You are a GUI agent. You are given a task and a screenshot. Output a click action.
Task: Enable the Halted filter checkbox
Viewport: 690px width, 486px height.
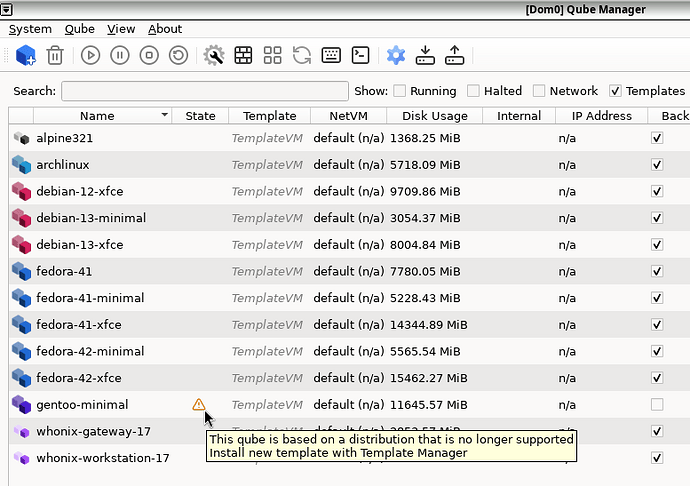[x=473, y=91]
